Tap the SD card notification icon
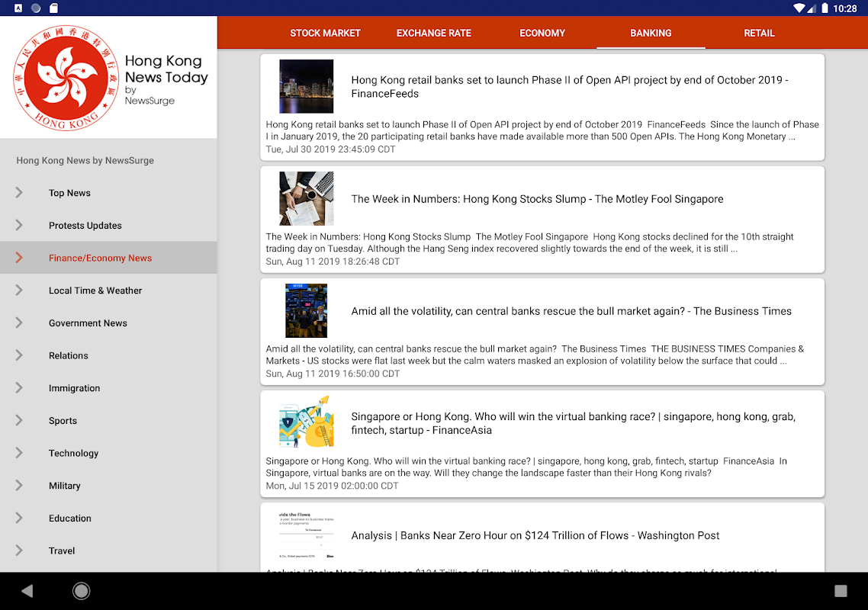Viewport: 868px width, 610px height. (53, 8)
